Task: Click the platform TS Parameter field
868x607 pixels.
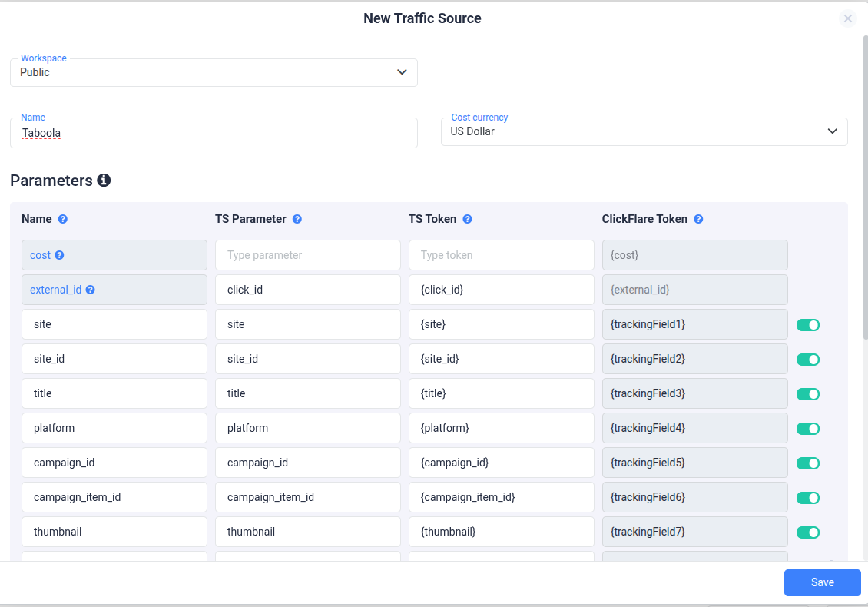Action: (x=308, y=427)
